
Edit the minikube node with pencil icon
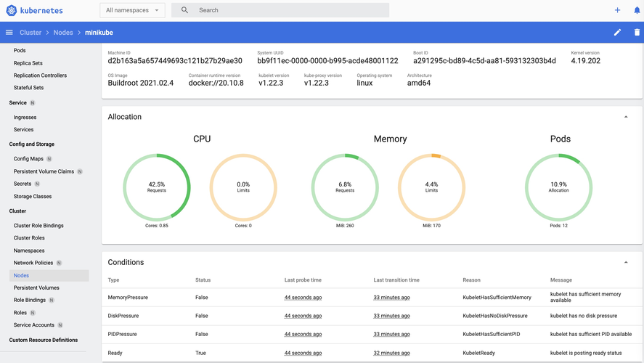coord(617,33)
